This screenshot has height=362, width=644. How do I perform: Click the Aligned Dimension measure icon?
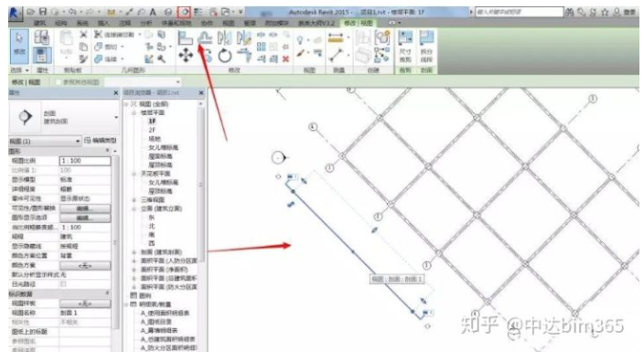tap(336, 38)
